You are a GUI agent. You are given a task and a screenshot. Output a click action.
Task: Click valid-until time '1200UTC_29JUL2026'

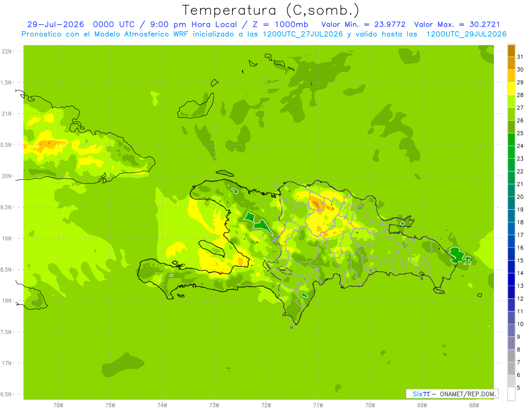click(466, 34)
